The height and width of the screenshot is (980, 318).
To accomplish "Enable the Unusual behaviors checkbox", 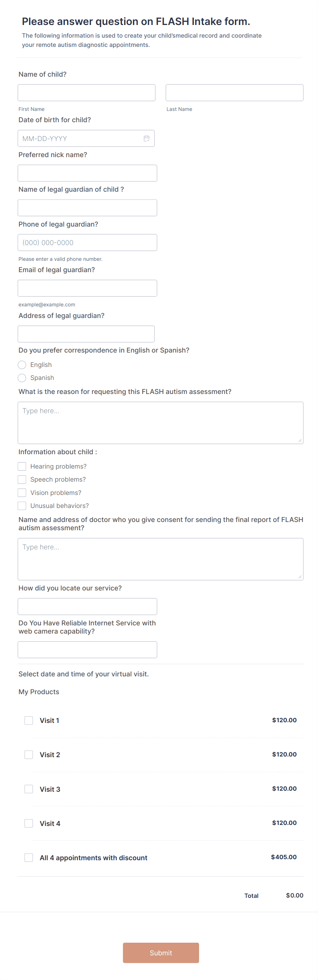I will [22, 506].
